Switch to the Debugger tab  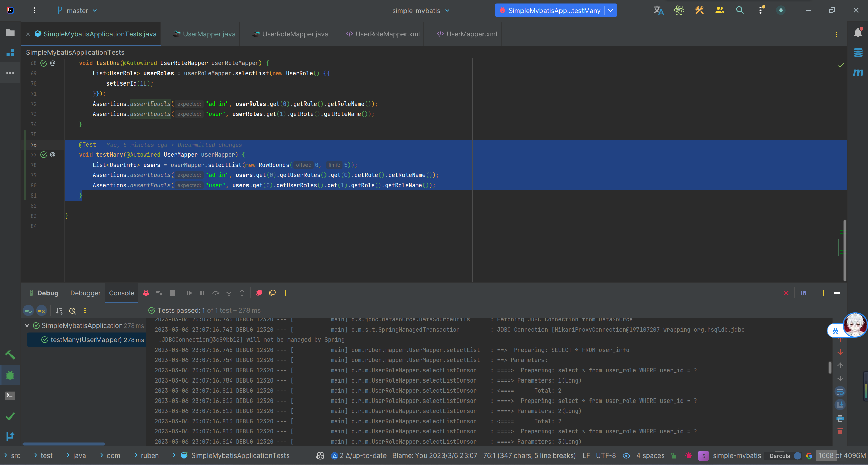pyautogui.click(x=85, y=293)
